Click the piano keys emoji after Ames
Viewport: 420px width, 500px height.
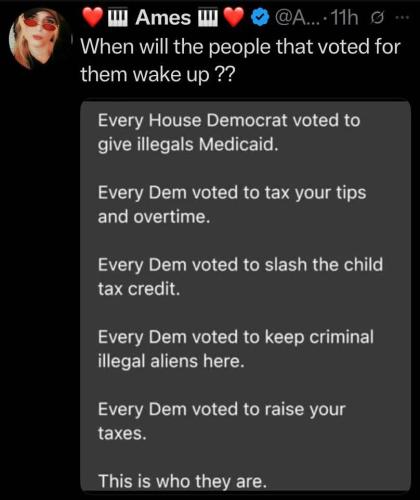coord(208,18)
